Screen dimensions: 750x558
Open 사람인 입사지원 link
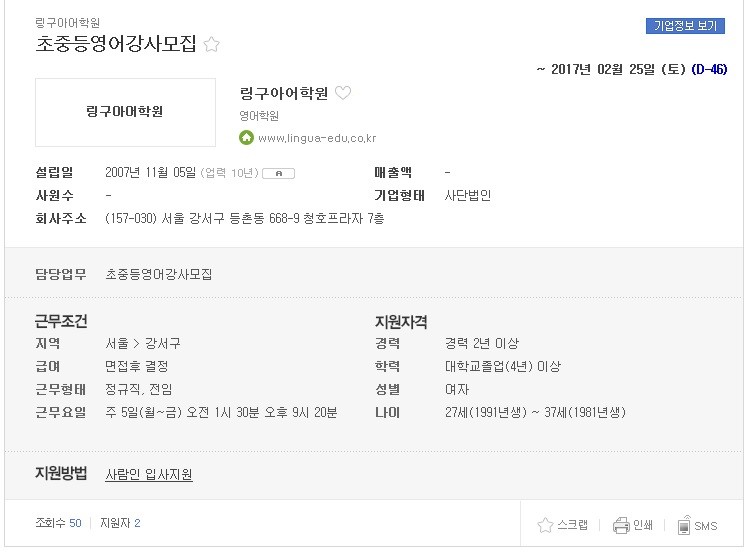tap(149, 474)
